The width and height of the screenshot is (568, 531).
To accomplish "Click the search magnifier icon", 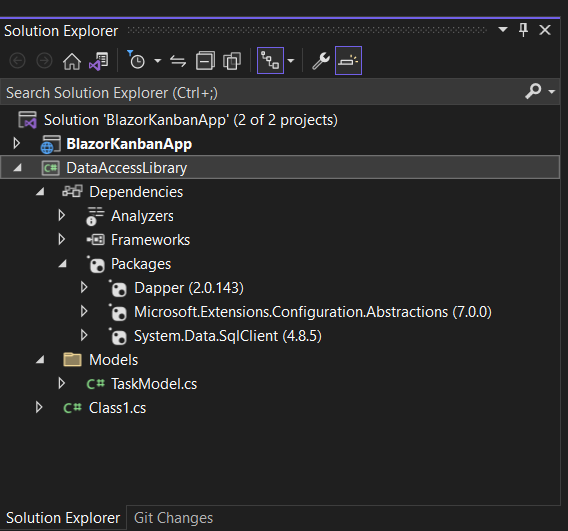I will [533, 91].
